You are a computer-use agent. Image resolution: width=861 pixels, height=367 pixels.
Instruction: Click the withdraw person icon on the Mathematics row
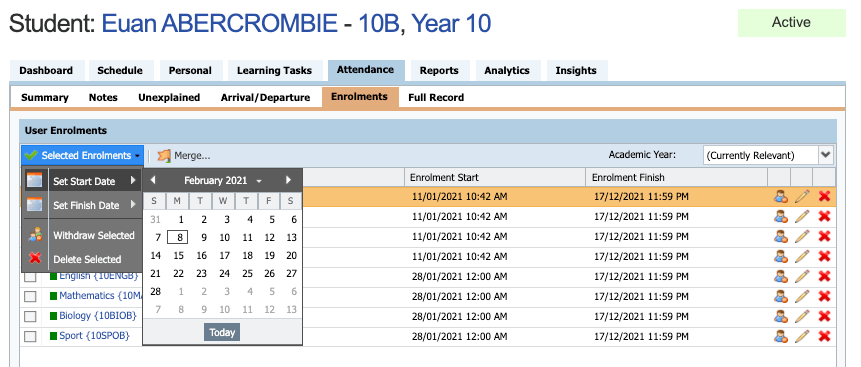tap(780, 296)
